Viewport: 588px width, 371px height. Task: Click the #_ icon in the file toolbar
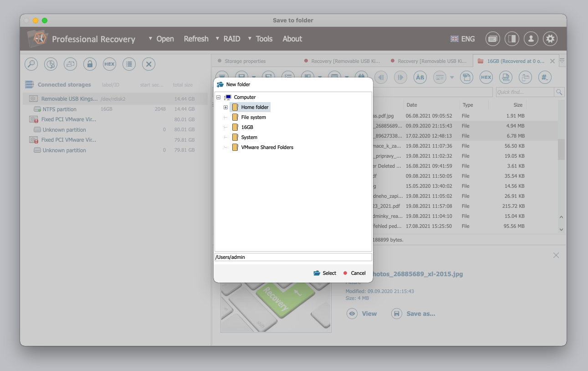click(x=545, y=77)
